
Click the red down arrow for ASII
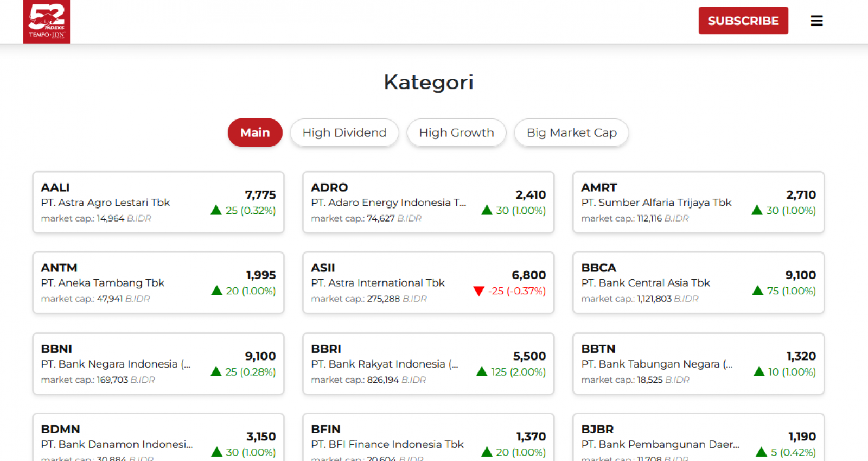point(478,291)
